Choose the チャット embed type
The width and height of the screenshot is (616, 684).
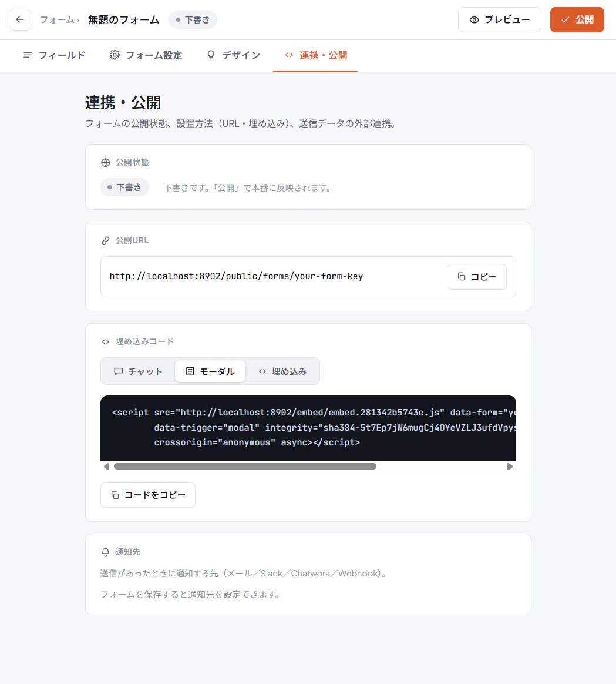pos(138,371)
